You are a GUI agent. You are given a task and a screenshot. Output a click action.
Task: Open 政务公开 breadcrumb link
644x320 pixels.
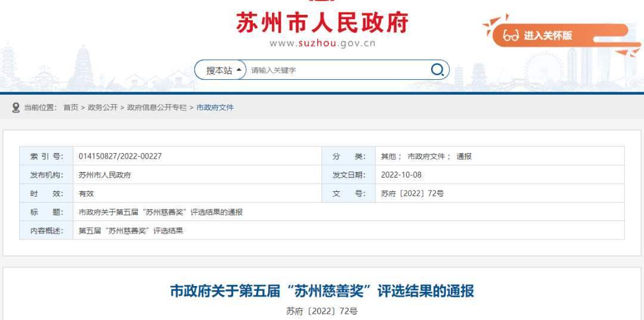(x=103, y=107)
